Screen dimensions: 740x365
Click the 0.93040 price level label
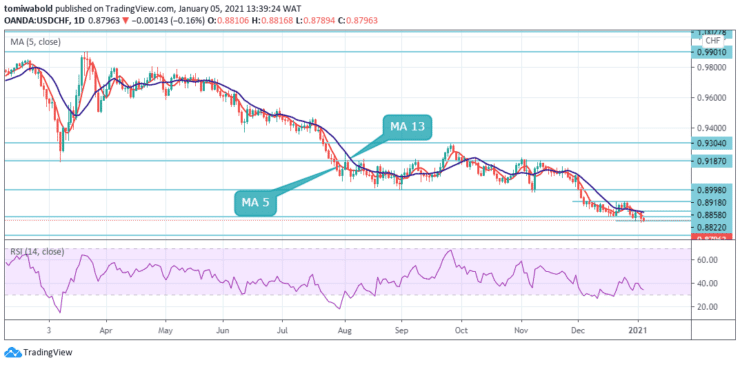point(712,143)
